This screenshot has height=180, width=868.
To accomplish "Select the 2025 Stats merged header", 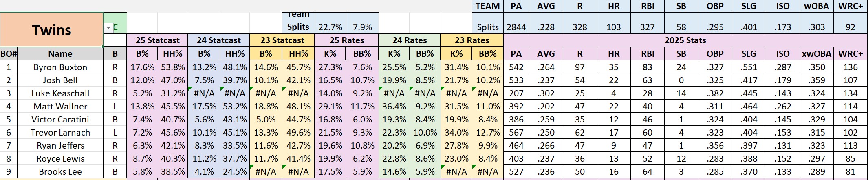I will point(685,40).
